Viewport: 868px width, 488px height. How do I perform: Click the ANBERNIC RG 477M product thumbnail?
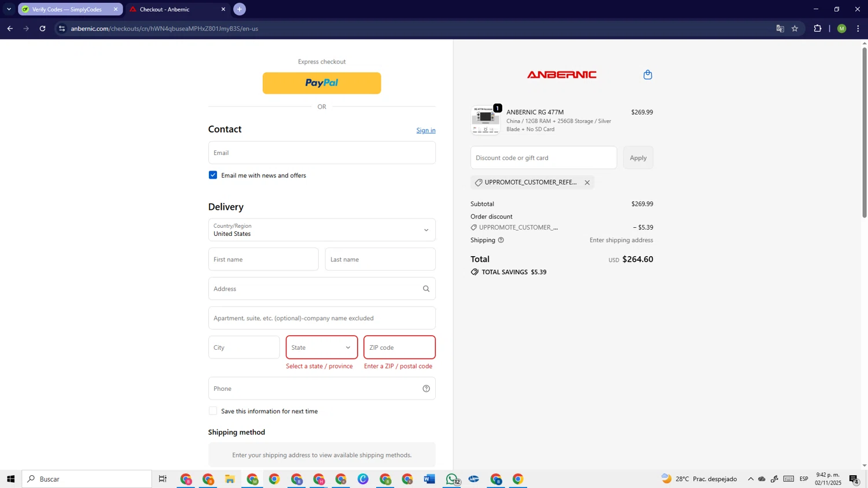pyautogui.click(x=486, y=120)
